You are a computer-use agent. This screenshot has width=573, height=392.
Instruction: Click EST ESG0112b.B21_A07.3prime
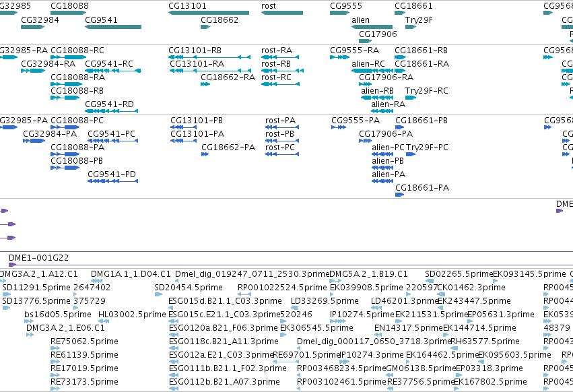point(224,382)
